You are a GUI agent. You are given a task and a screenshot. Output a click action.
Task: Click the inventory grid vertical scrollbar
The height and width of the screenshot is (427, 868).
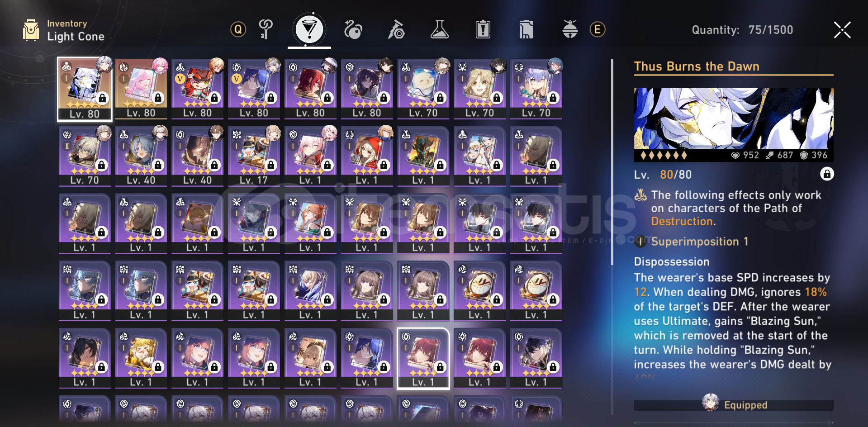[612, 161]
